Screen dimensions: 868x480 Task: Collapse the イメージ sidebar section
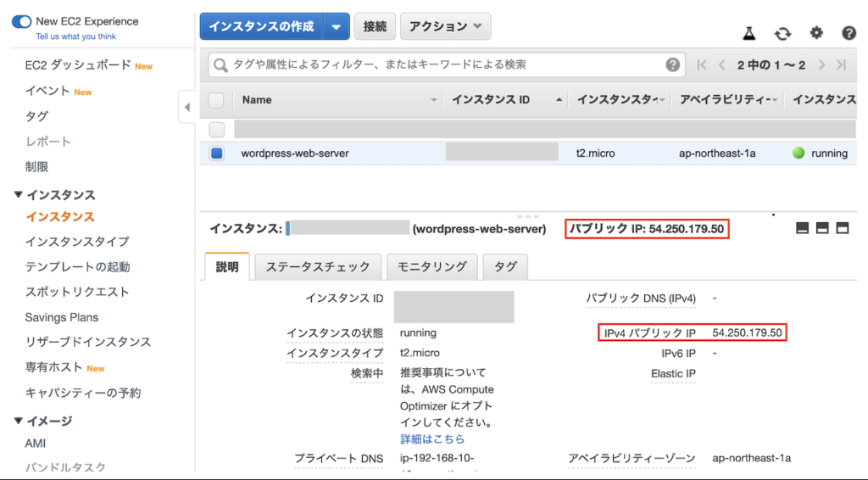click(19, 421)
